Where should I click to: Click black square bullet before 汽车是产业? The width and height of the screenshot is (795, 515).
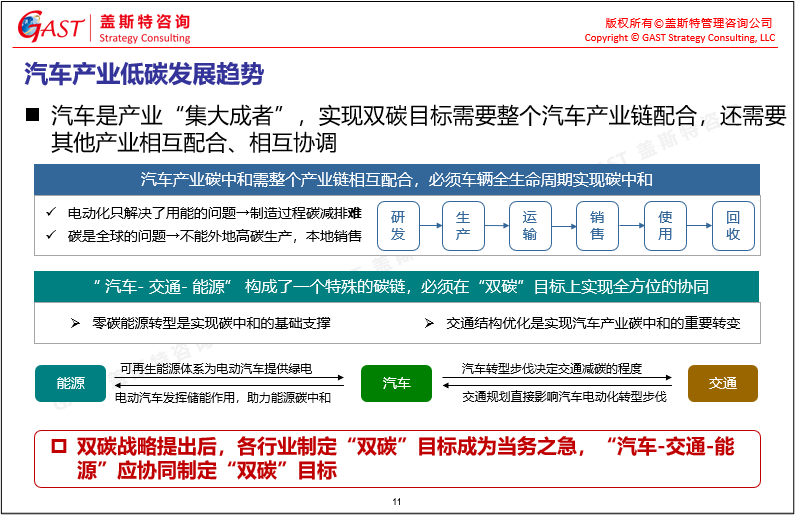pos(33,116)
